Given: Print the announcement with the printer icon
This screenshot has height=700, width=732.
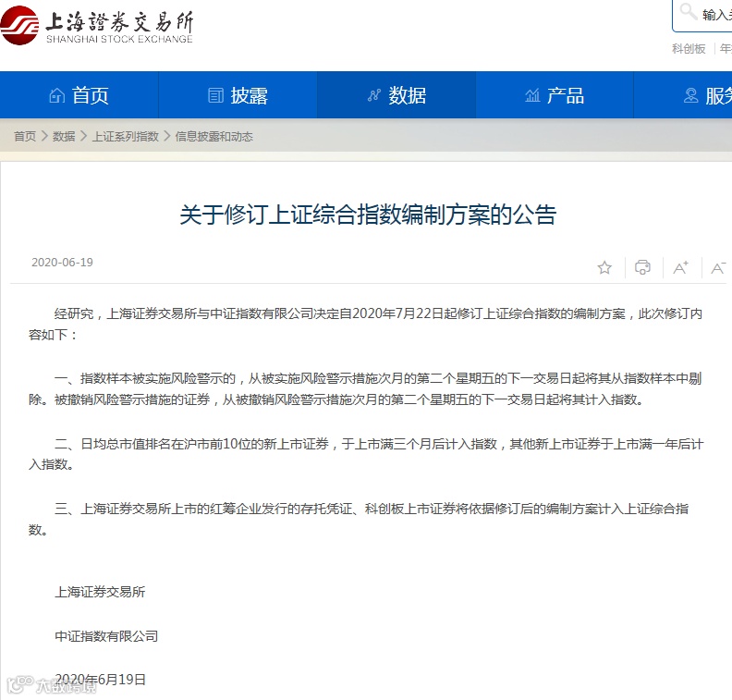Looking at the screenshot, I should point(642,267).
